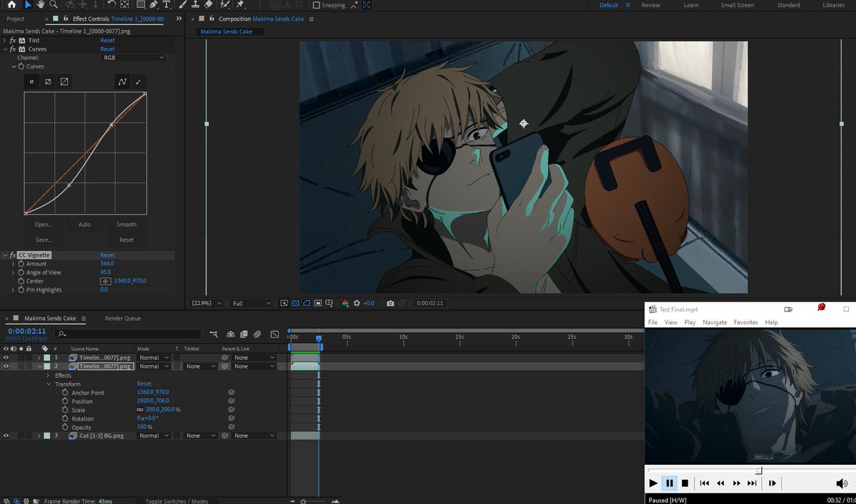Click the Auto button under curves
856x504 pixels.
[x=84, y=225]
